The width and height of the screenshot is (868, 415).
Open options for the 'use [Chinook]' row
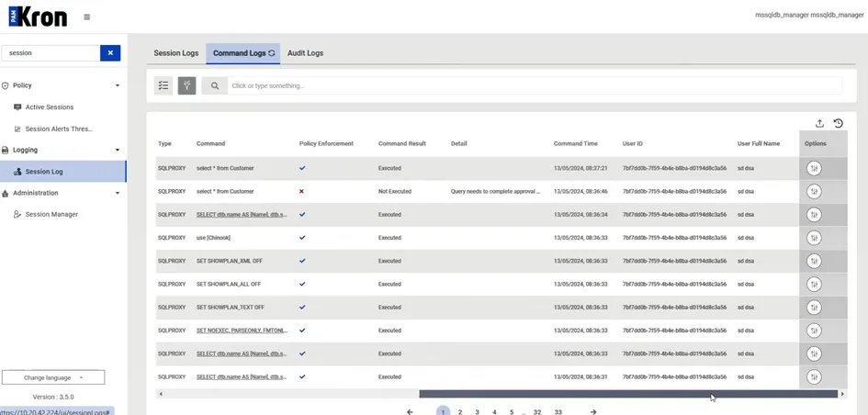pyautogui.click(x=814, y=238)
